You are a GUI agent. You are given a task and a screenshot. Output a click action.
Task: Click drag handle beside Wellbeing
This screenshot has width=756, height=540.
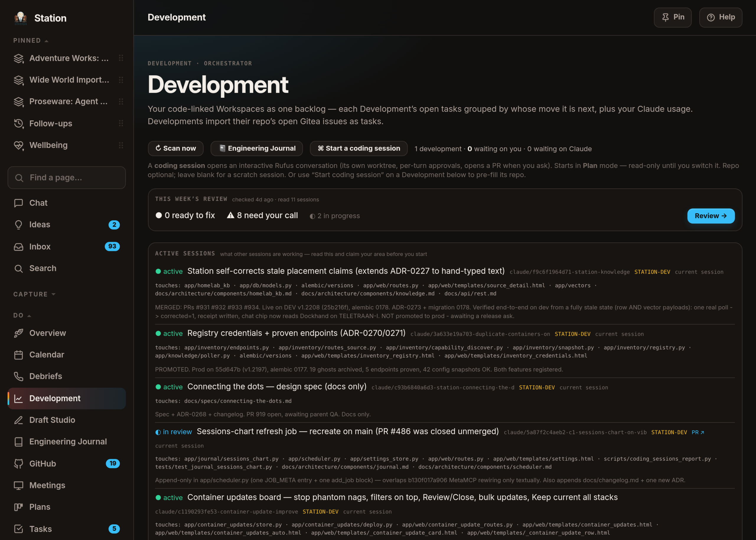[x=121, y=145]
